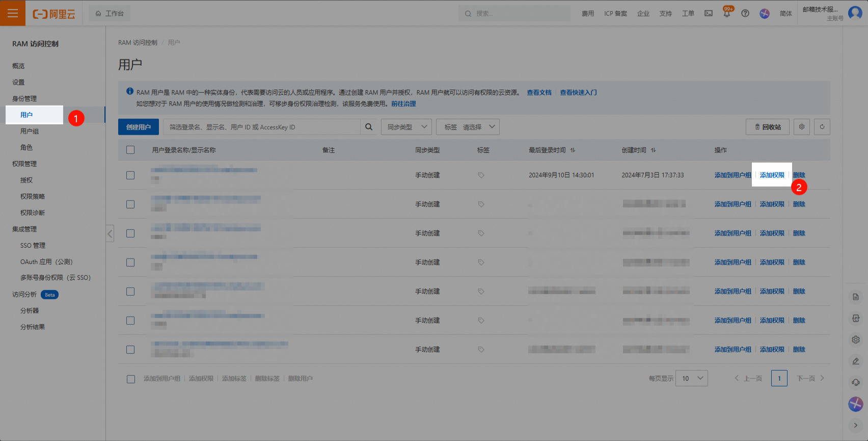The width and height of the screenshot is (868, 441).
Task: Check the fifth user row checkbox
Action: tap(130, 291)
